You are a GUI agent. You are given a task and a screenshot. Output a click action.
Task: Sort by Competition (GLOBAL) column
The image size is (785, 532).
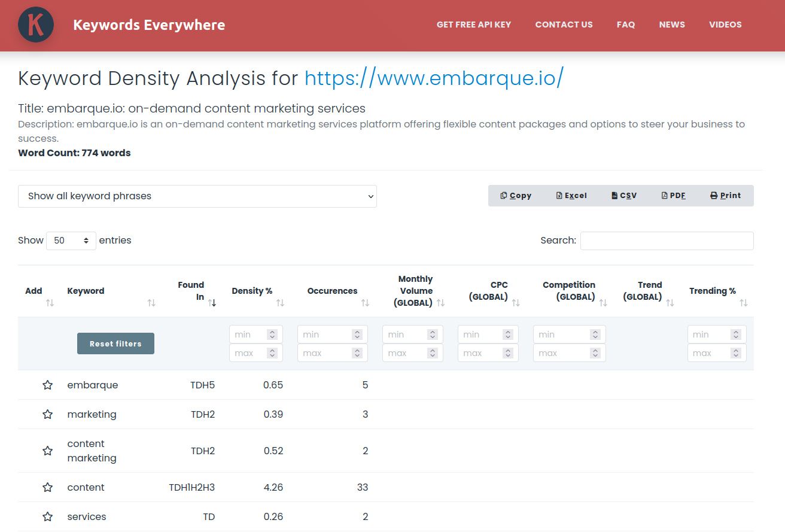click(x=603, y=303)
